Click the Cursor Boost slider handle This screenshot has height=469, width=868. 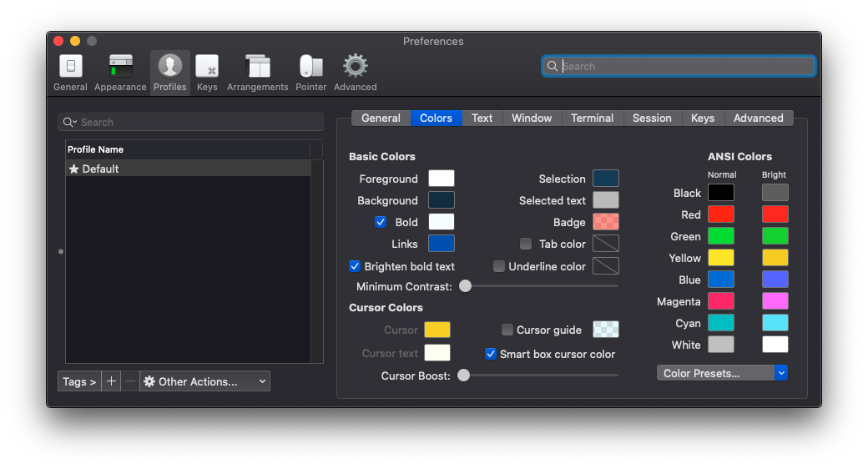pos(464,375)
